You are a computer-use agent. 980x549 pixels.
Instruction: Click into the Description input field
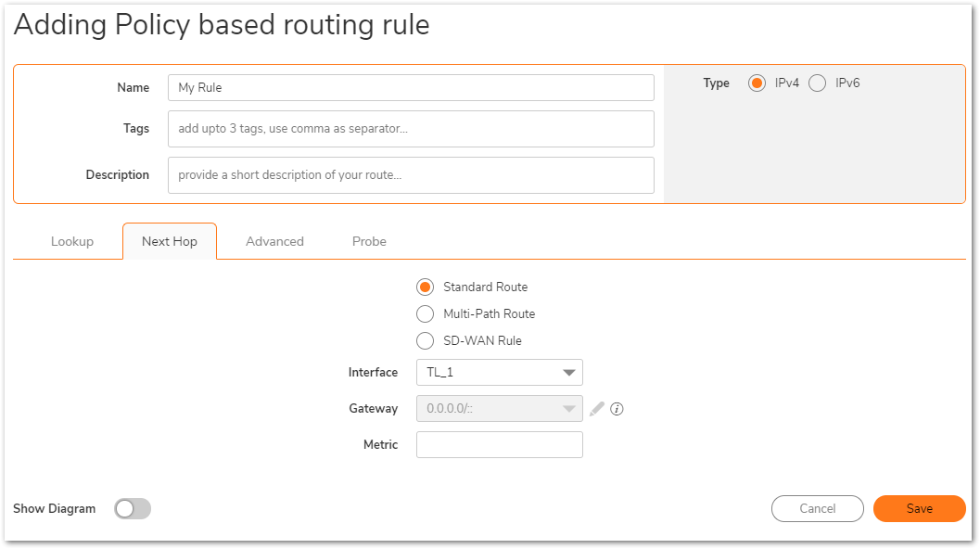click(412, 175)
